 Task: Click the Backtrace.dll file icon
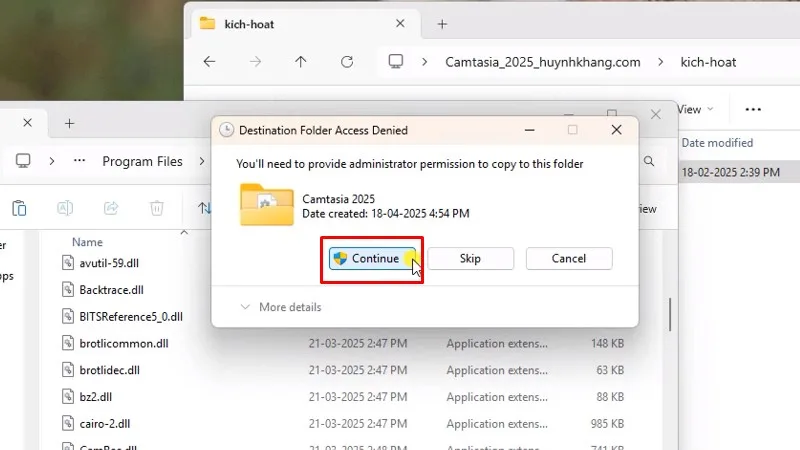(x=68, y=290)
